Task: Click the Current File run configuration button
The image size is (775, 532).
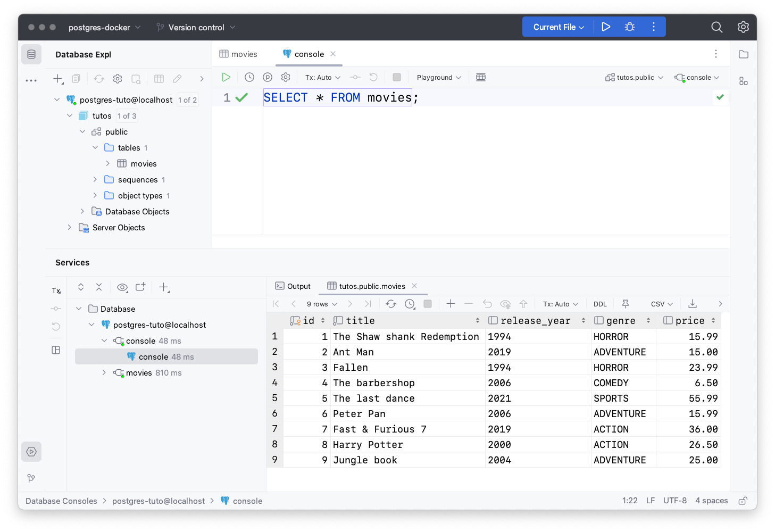Action: (559, 27)
